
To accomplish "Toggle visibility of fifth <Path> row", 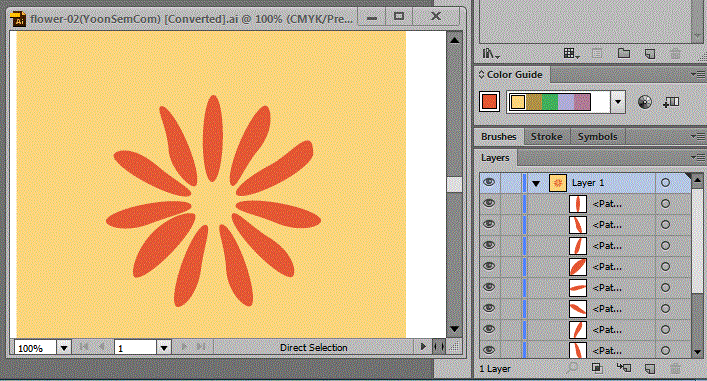I will [x=489, y=287].
